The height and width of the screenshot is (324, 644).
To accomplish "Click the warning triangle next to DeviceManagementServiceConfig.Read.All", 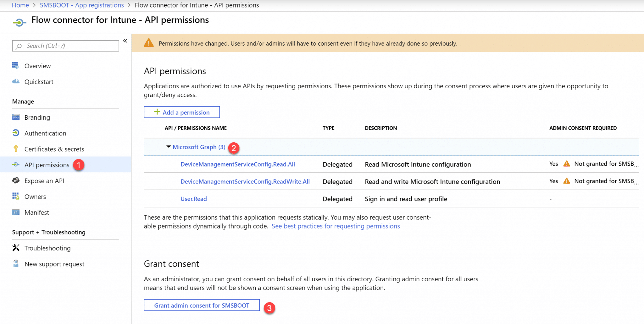I will (566, 164).
